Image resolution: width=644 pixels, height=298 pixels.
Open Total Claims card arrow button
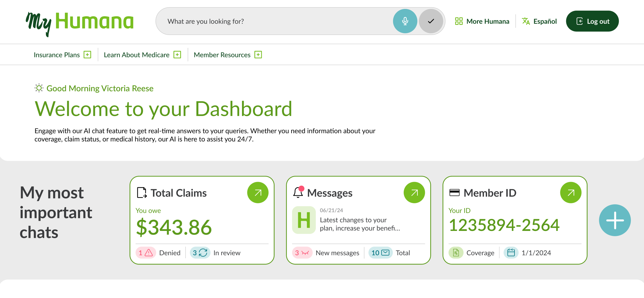tap(258, 193)
